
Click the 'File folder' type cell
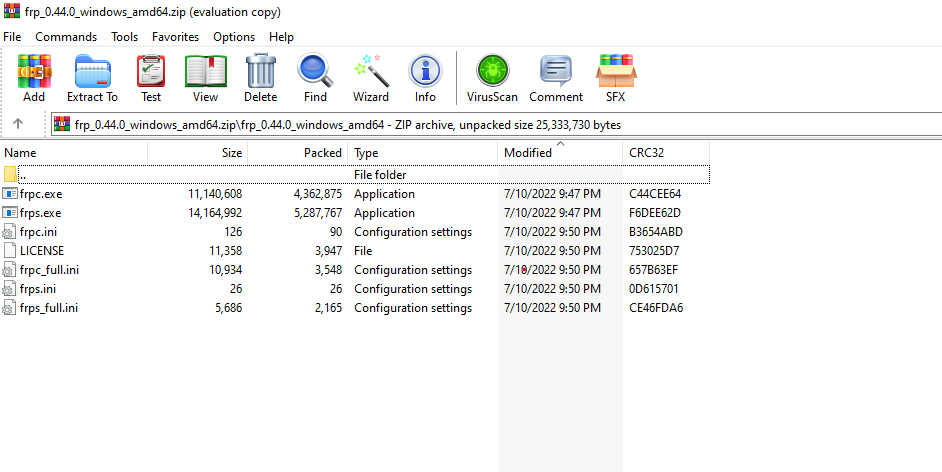pos(380,175)
